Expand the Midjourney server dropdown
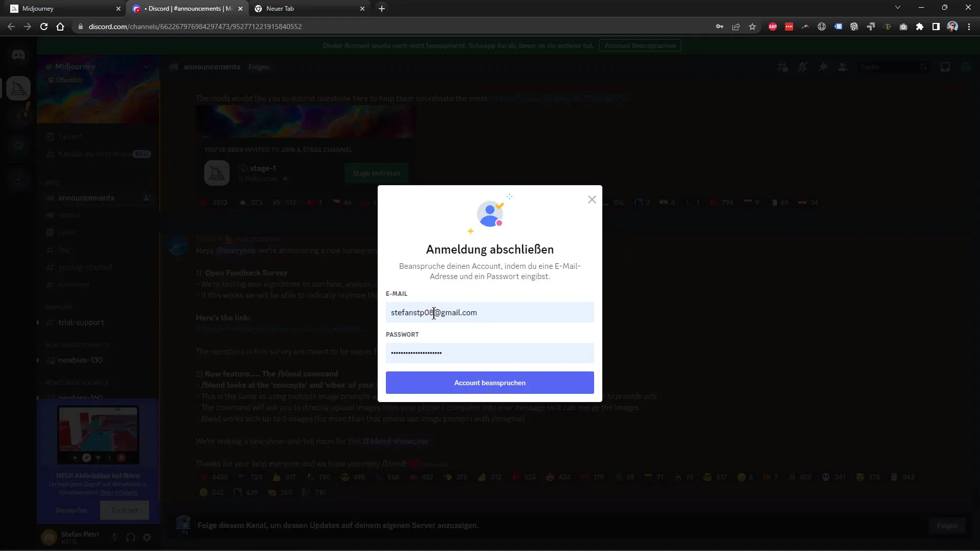The height and width of the screenshot is (551, 980). pos(146,67)
